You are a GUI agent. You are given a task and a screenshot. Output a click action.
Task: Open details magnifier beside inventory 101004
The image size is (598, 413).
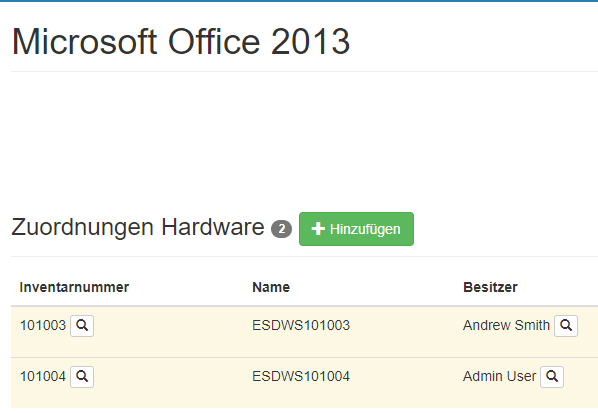click(82, 377)
